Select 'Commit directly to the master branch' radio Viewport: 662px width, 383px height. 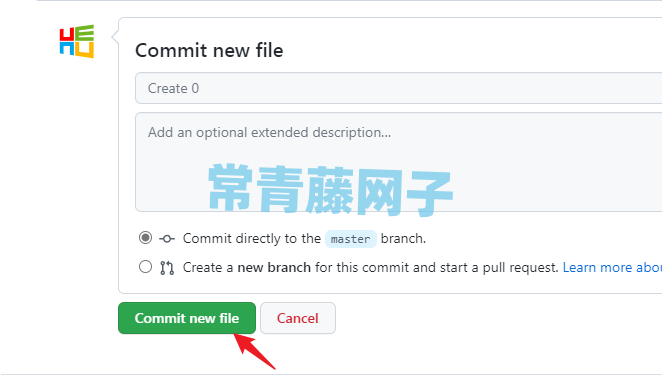click(145, 238)
